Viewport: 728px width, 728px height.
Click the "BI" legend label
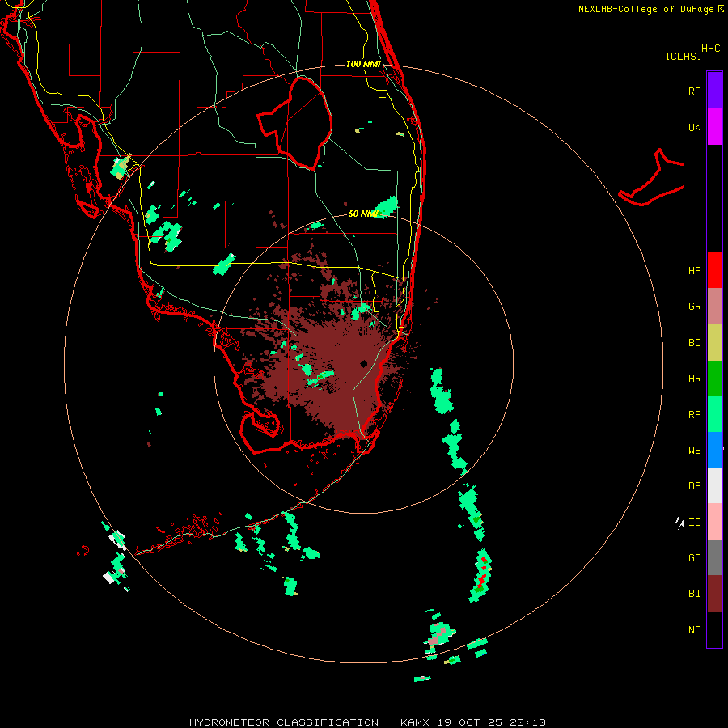[x=694, y=594]
